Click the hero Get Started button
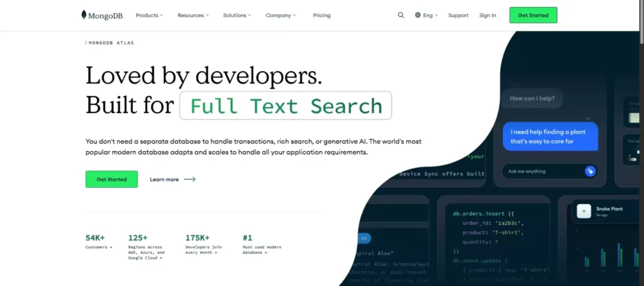 click(112, 179)
